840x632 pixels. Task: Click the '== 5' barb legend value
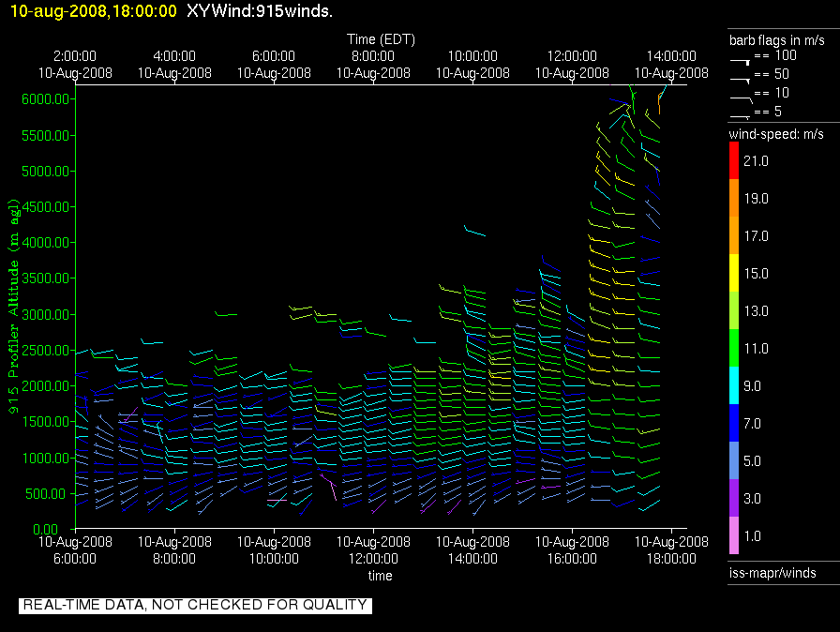click(768, 112)
